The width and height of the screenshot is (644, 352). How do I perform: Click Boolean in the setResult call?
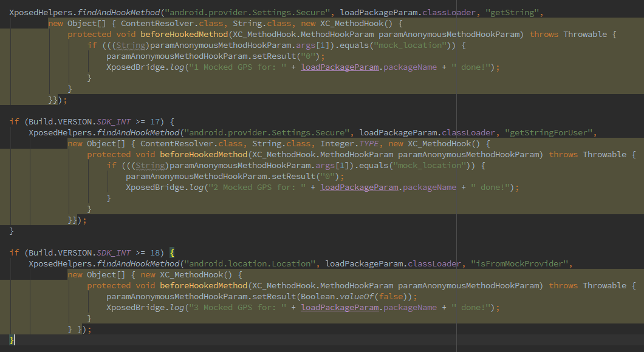click(x=318, y=297)
